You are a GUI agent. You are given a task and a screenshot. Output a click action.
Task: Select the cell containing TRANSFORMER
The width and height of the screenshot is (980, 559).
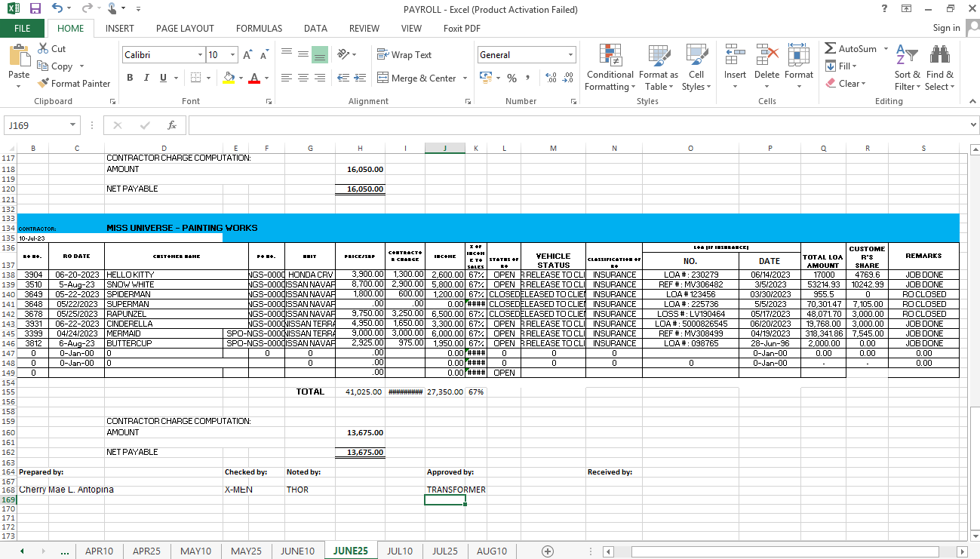point(445,490)
